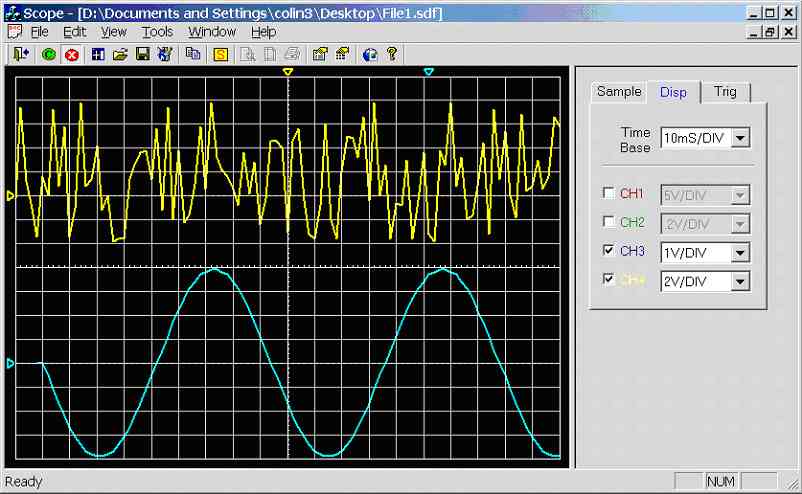The height and width of the screenshot is (494, 802).
Task: Switch to the Trig tab
Action: (725, 92)
